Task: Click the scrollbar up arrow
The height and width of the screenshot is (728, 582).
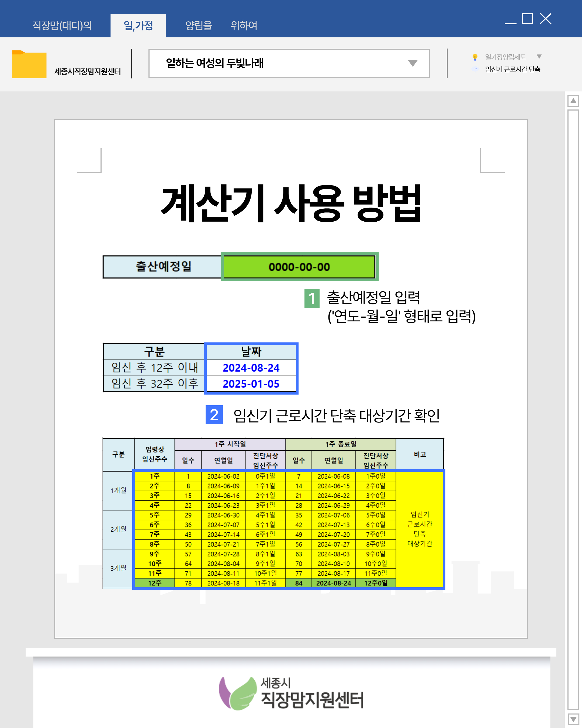Action: click(573, 101)
